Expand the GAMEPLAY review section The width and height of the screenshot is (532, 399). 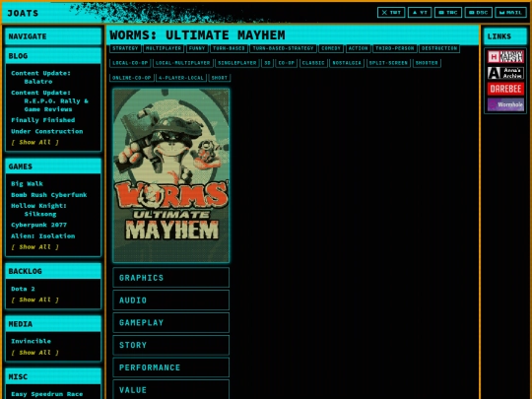(x=171, y=322)
